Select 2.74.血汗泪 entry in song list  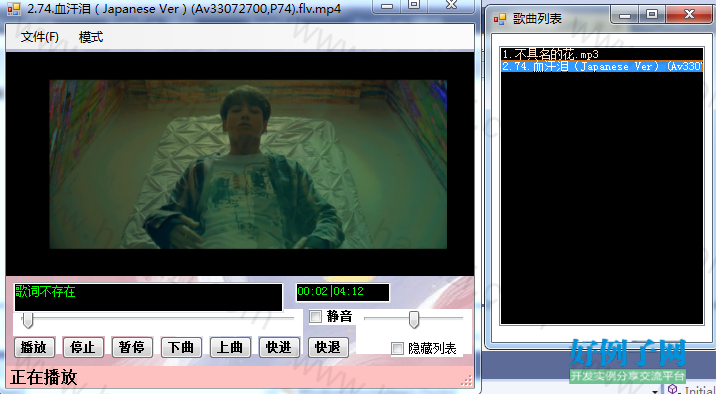601,66
